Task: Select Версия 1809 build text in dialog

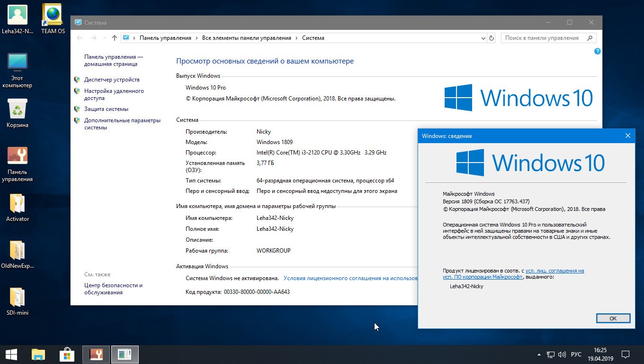Action: point(486,201)
